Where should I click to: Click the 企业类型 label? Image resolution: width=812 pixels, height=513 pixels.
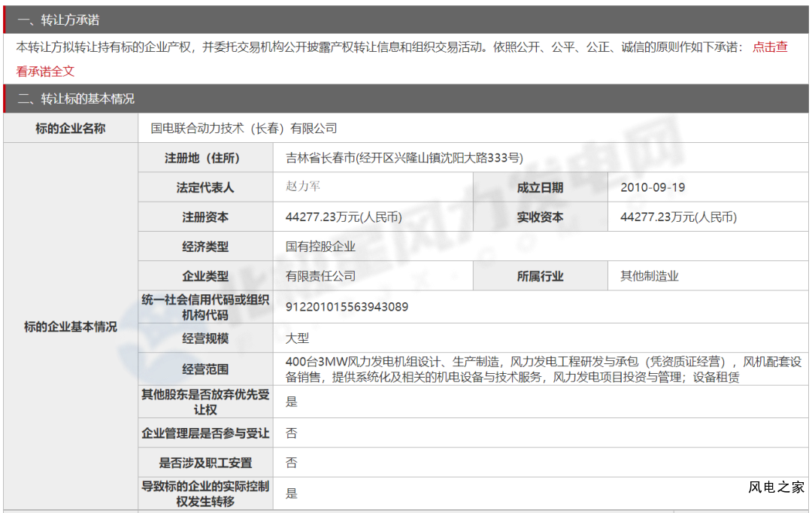click(205, 276)
